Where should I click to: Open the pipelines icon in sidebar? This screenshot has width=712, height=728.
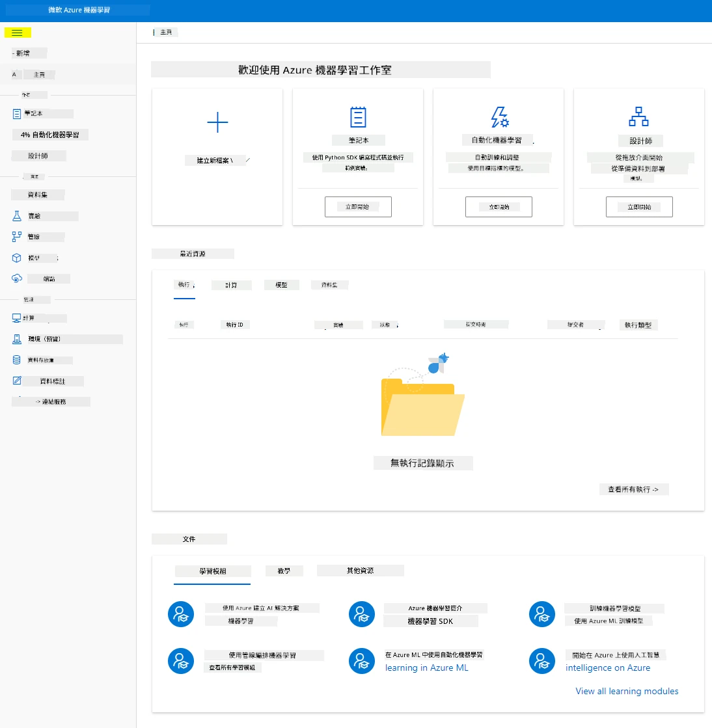click(x=17, y=237)
